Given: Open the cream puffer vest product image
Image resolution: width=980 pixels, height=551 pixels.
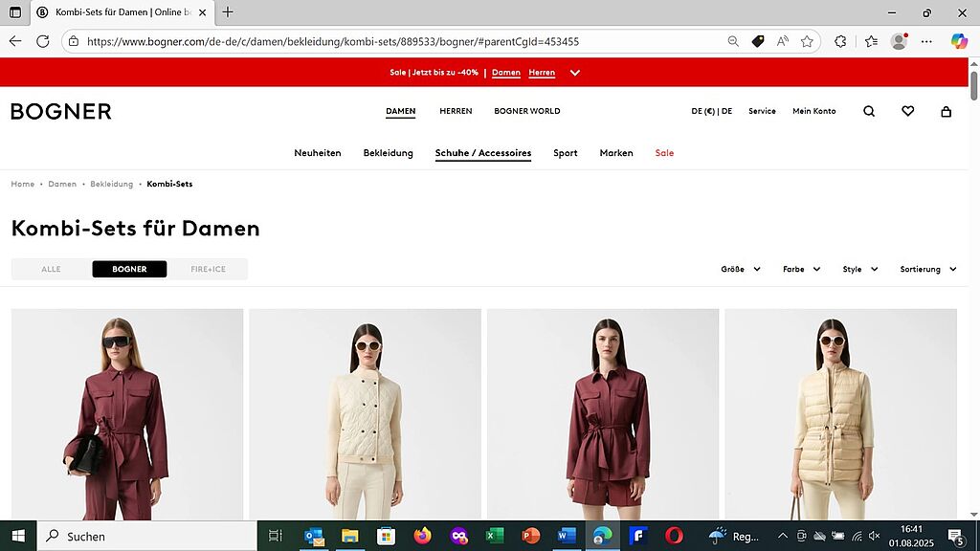Looking at the screenshot, I should point(840,414).
